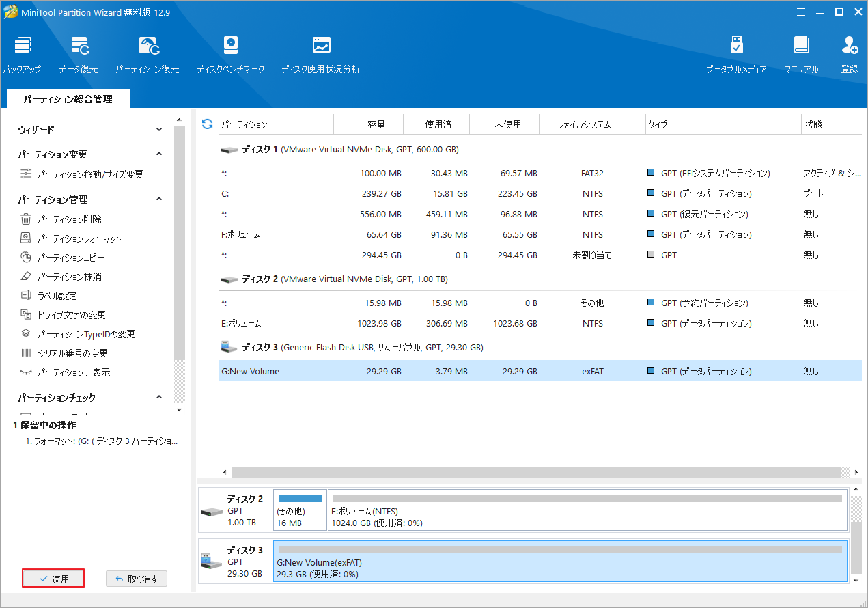
Task: Select ディスク 3 USB header row in list
Action: 540,347
